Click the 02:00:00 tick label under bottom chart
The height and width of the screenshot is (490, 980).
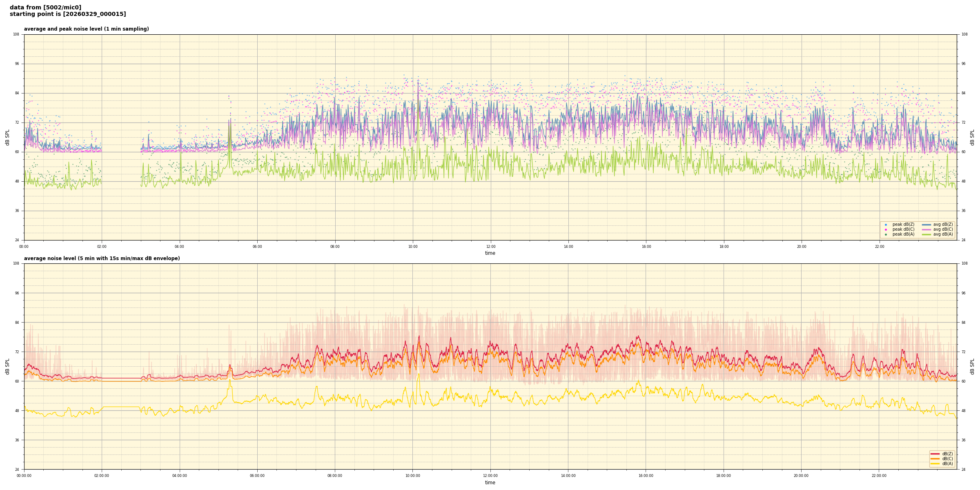(x=102, y=476)
